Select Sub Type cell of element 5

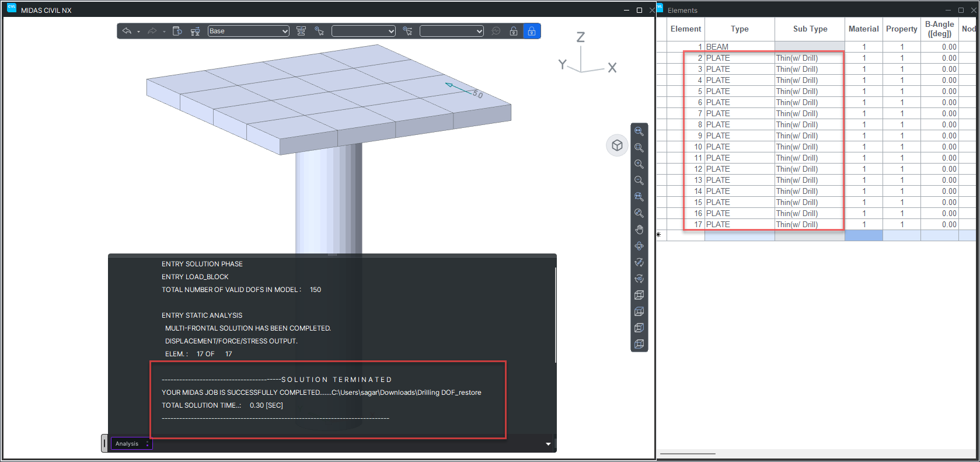[x=810, y=91]
